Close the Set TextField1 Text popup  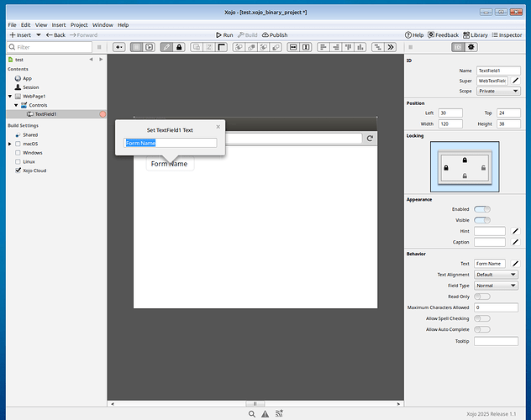[218, 127]
